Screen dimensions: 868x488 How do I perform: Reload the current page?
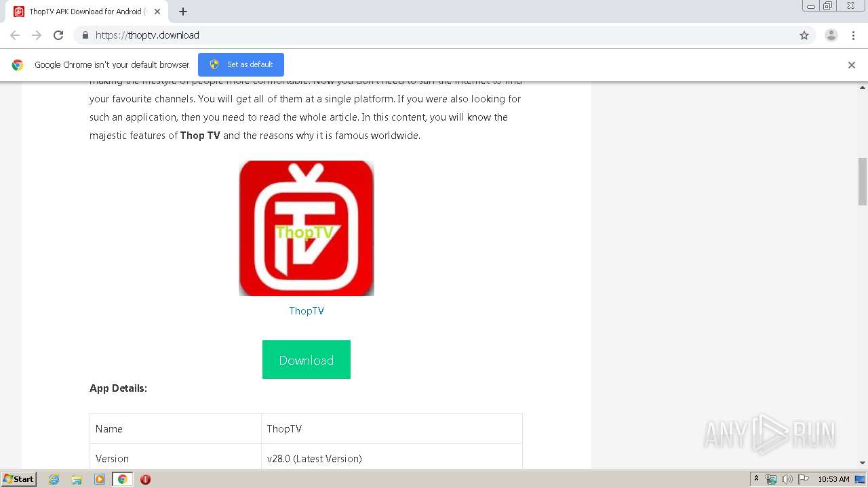[58, 35]
